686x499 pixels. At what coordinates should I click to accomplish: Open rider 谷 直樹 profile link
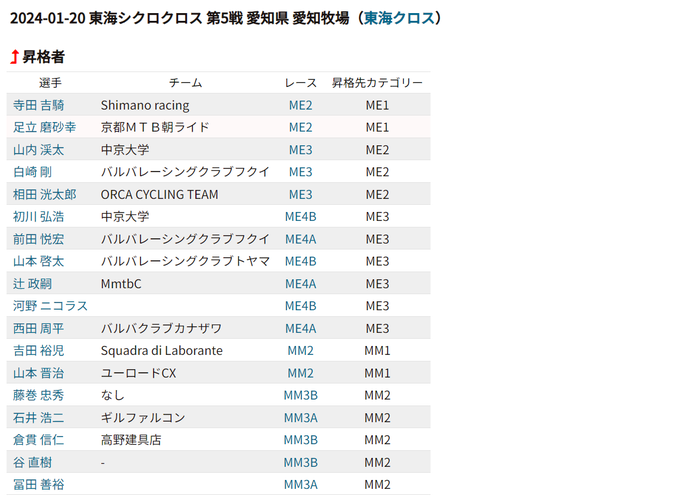(x=32, y=462)
